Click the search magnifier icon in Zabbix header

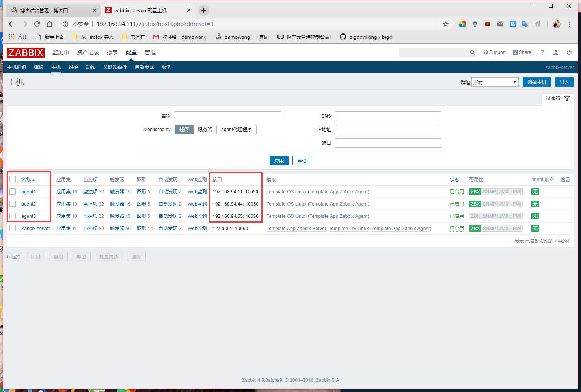[472, 52]
